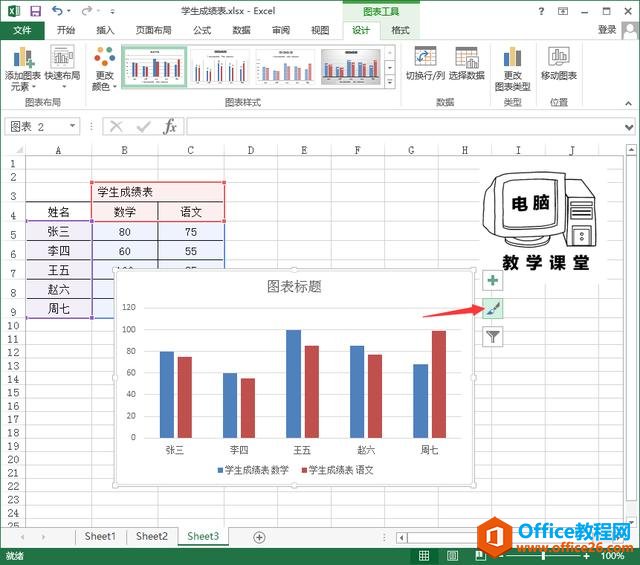
Task: Open View (视图) tab
Action: click(320, 30)
